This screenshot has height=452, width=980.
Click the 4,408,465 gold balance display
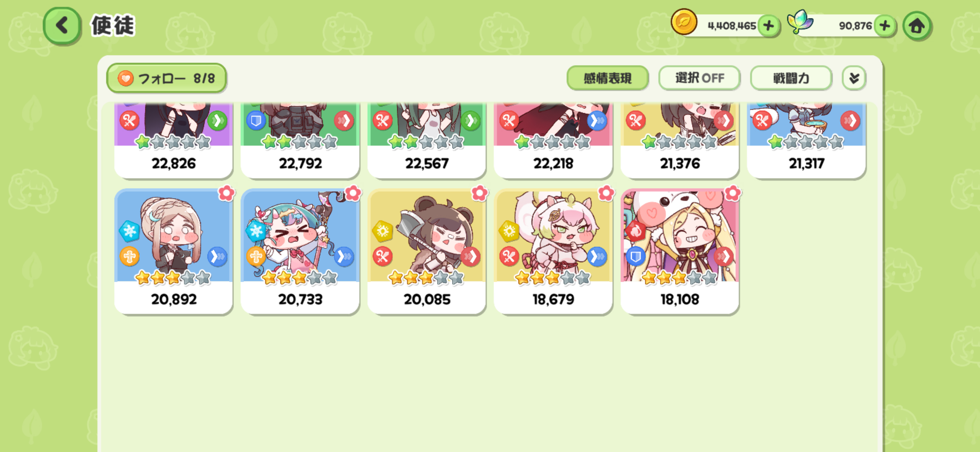click(x=731, y=26)
